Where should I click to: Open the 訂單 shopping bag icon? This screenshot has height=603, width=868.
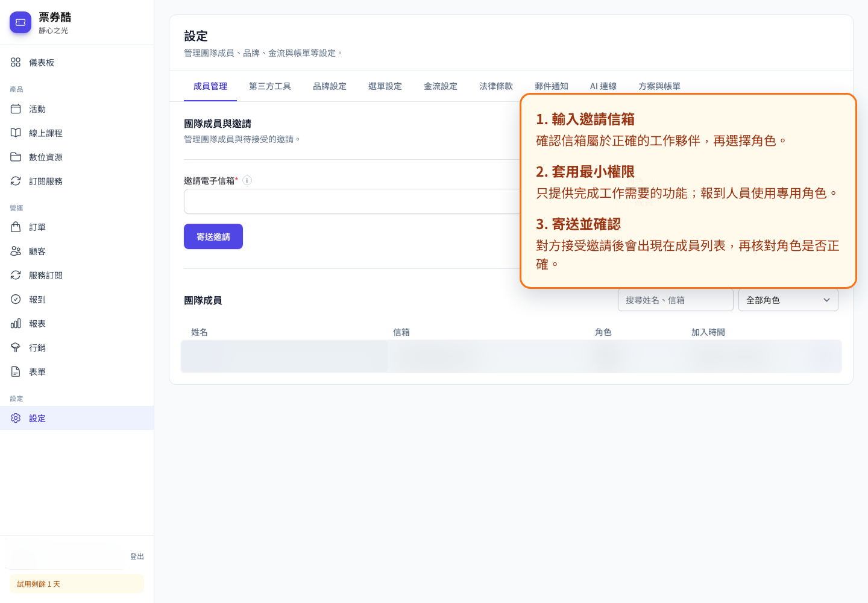tap(16, 227)
